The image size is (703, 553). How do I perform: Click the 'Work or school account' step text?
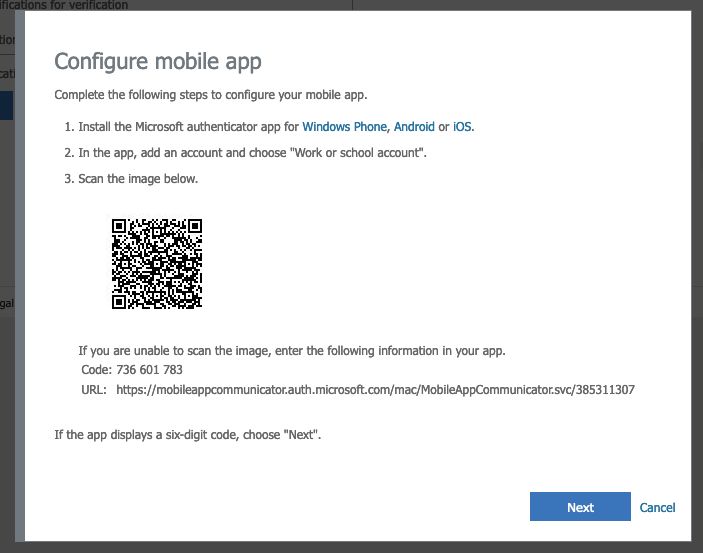(x=252, y=153)
